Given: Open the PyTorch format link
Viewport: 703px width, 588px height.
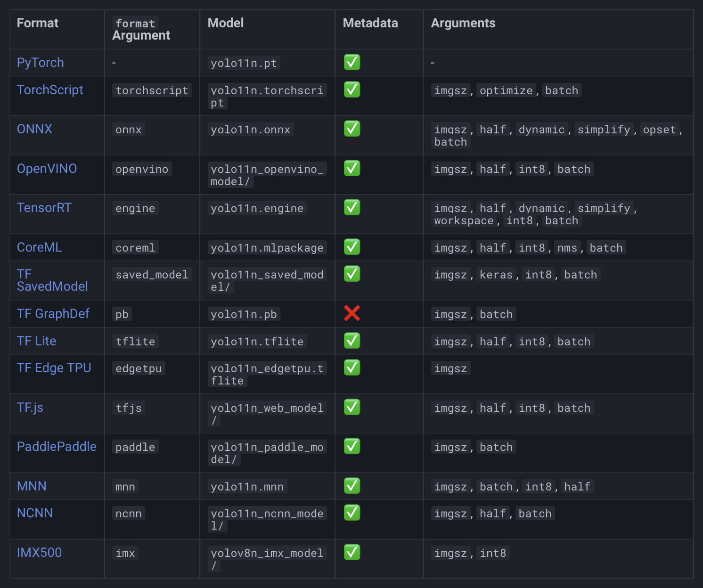Looking at the screenshot, I should 40,63.
